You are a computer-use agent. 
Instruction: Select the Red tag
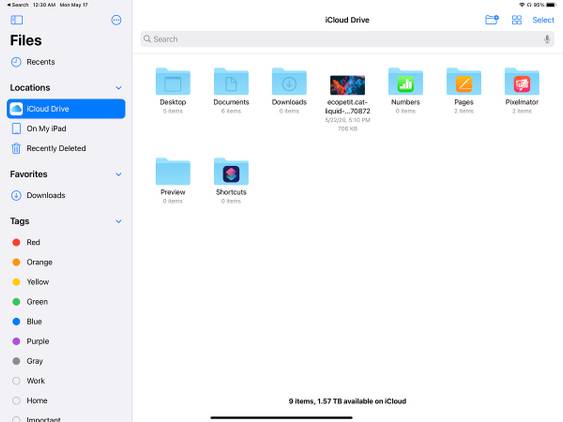(x=66, y=242)
